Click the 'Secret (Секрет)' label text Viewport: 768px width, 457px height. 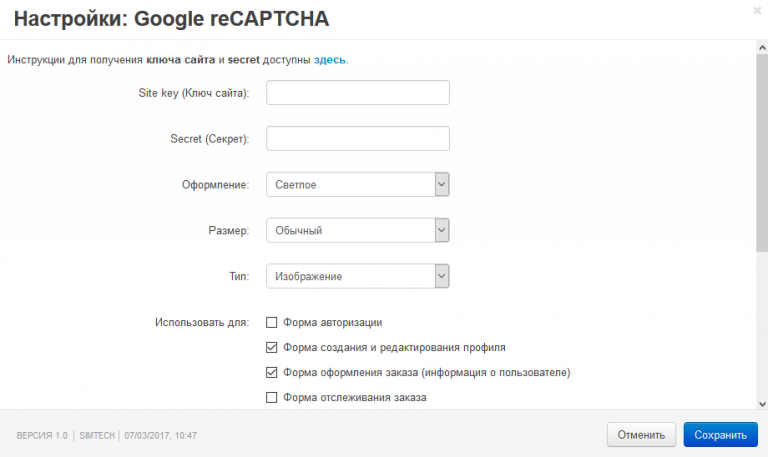click(210, 138)
